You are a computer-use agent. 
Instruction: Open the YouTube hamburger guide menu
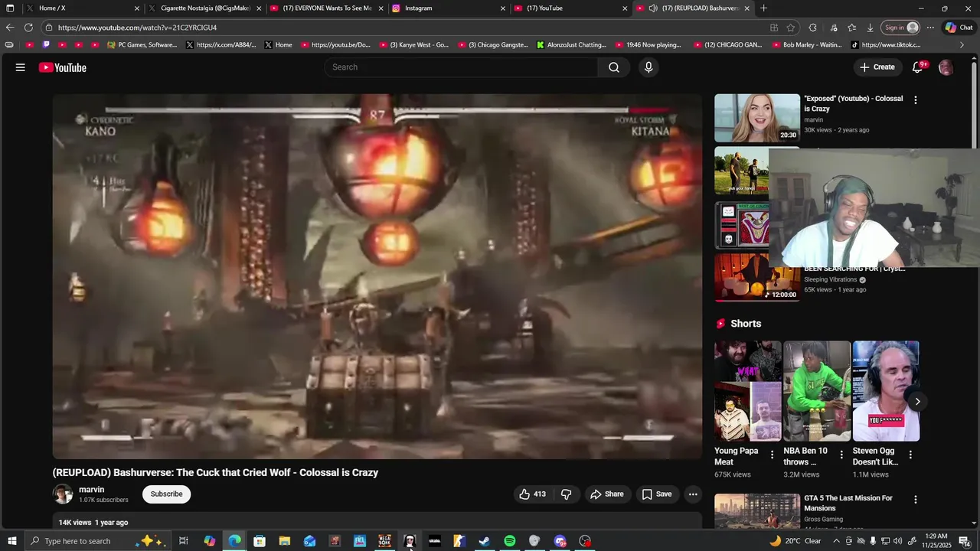coord(21,67)
